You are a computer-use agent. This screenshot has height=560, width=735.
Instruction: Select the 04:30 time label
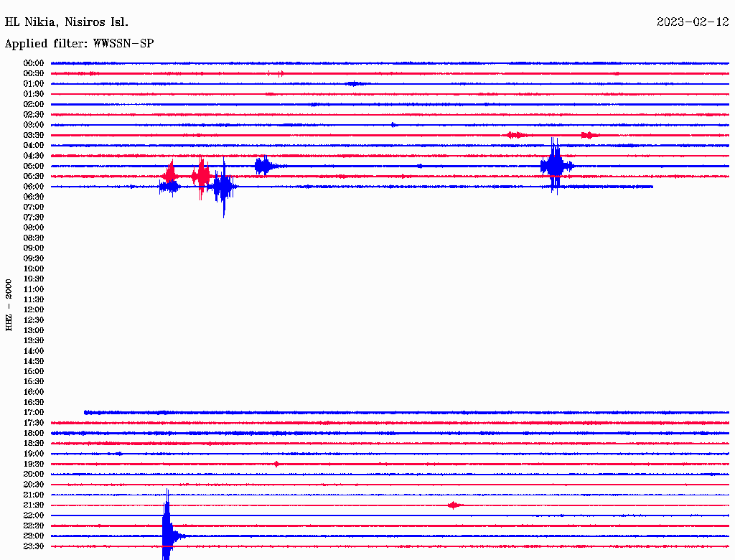(34, 156)
